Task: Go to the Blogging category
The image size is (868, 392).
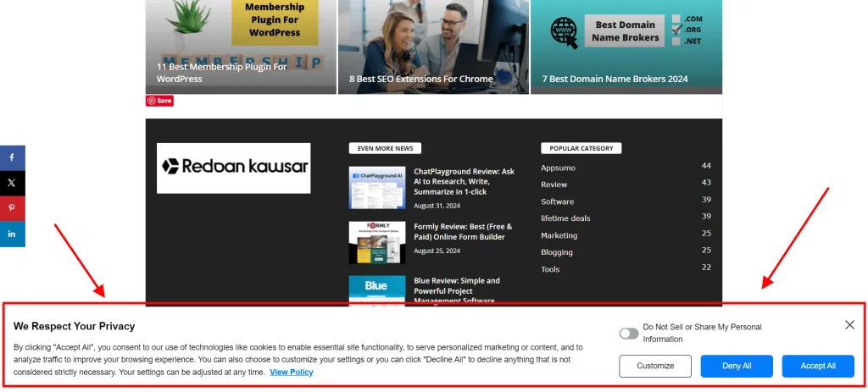Action: pyautogui.click(x=557, y=251)
